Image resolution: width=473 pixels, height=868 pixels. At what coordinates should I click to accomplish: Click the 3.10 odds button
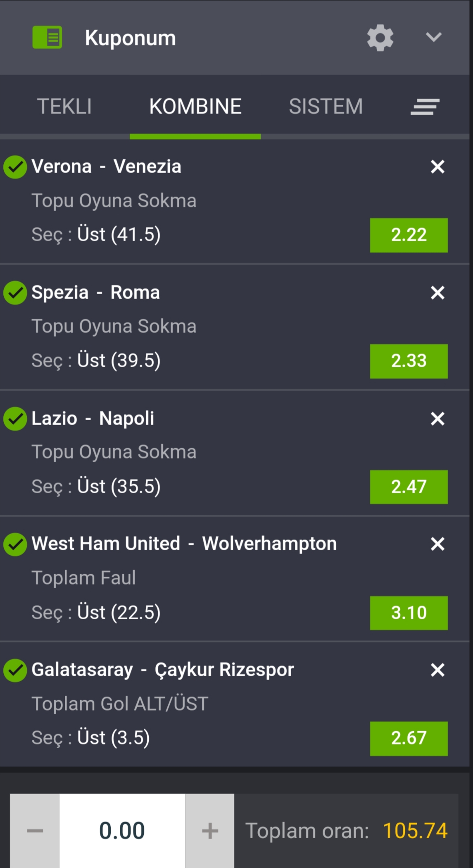point(409,613)
